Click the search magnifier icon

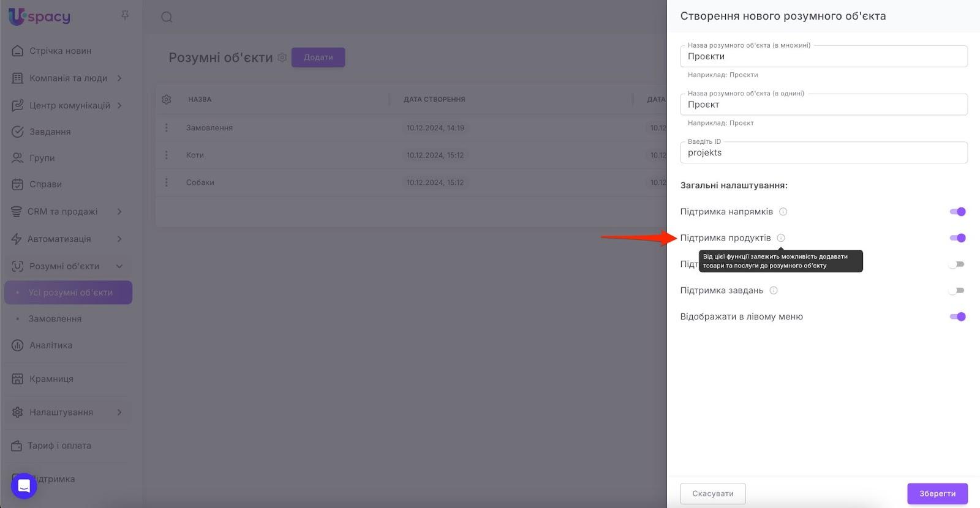pyautogui.click(x=167, y=17)
